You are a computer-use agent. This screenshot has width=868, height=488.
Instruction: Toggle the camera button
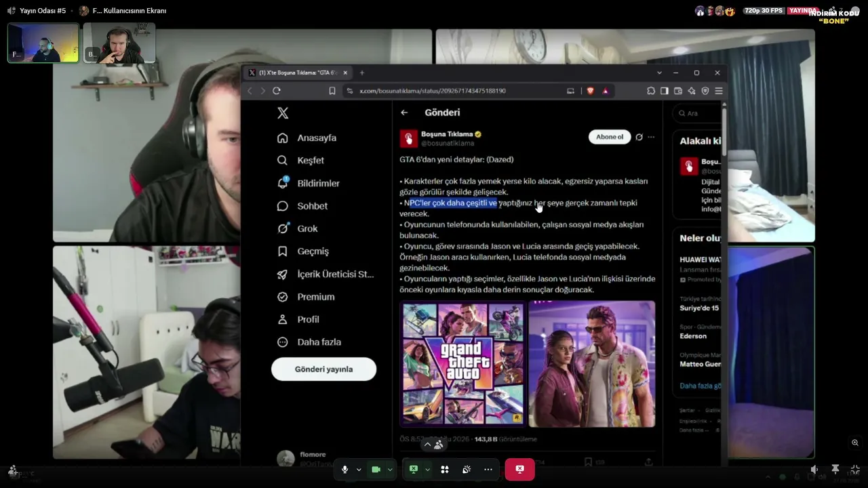[376, 469]
